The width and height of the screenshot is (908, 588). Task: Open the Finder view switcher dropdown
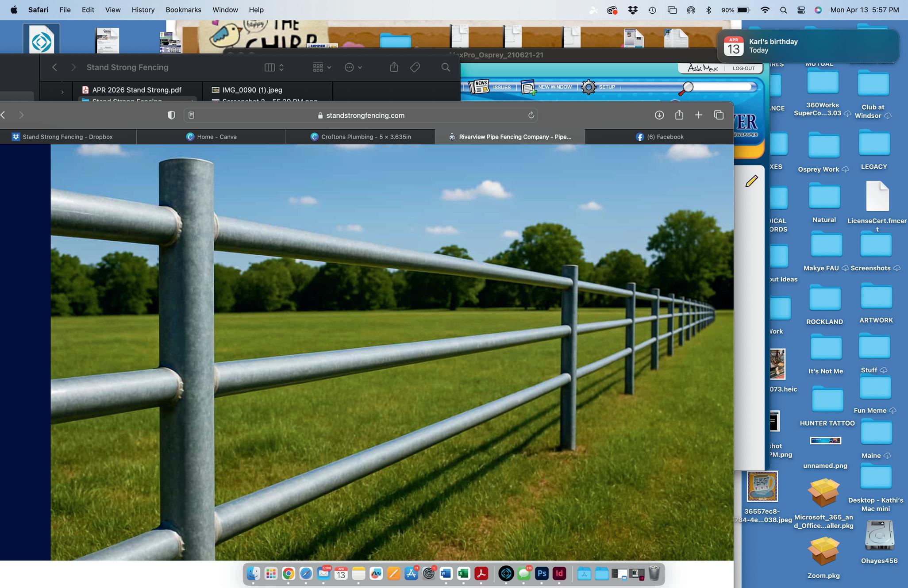click(274, 67)
